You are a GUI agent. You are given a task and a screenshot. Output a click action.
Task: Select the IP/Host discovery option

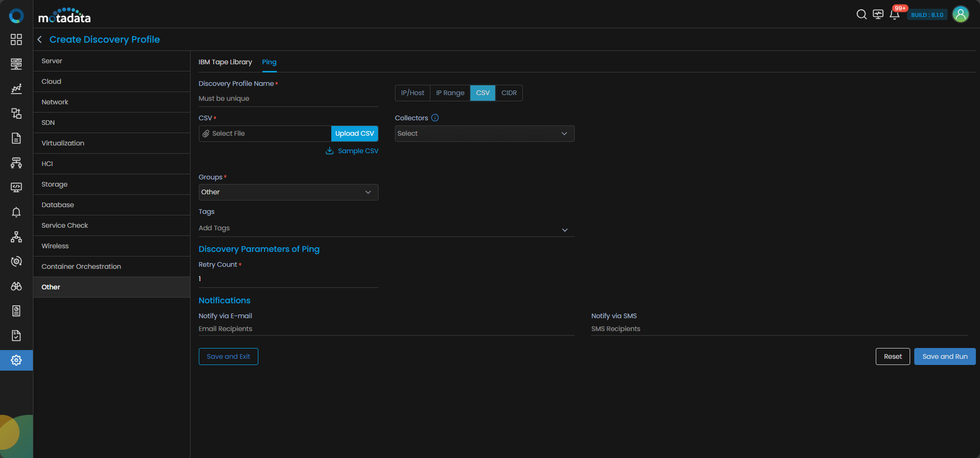coord(412,93)
